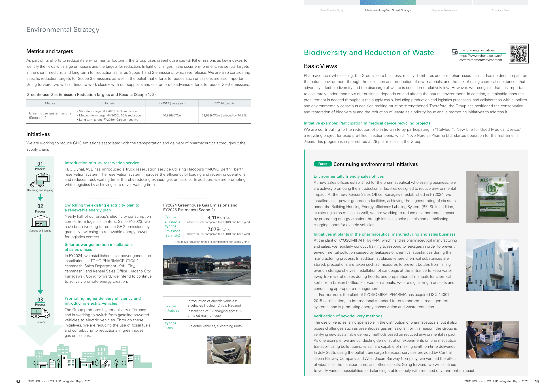The width and height of the screenshot is (555, 392).
Task: Click the green Focus badge
Action: coord(323,164)
